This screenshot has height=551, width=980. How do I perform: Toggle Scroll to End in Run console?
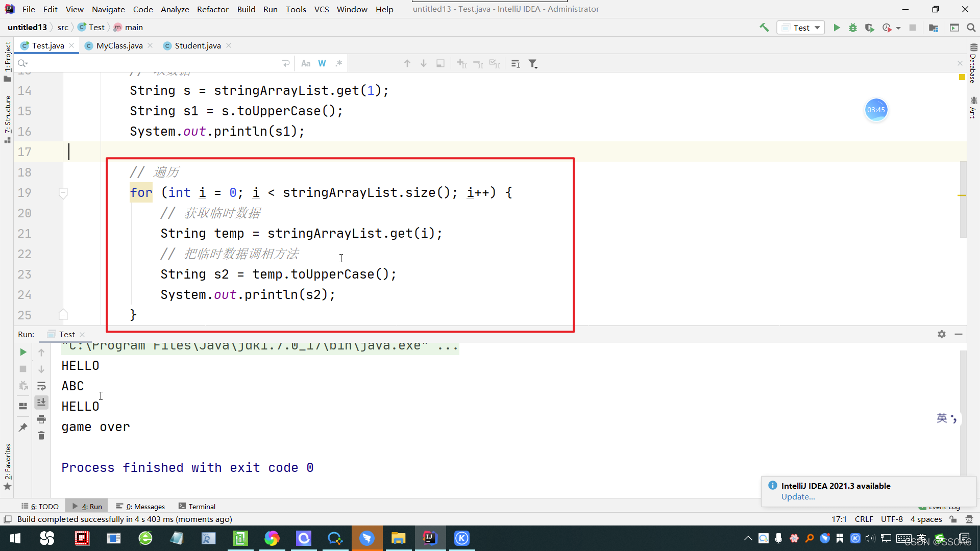click(41, 403)
